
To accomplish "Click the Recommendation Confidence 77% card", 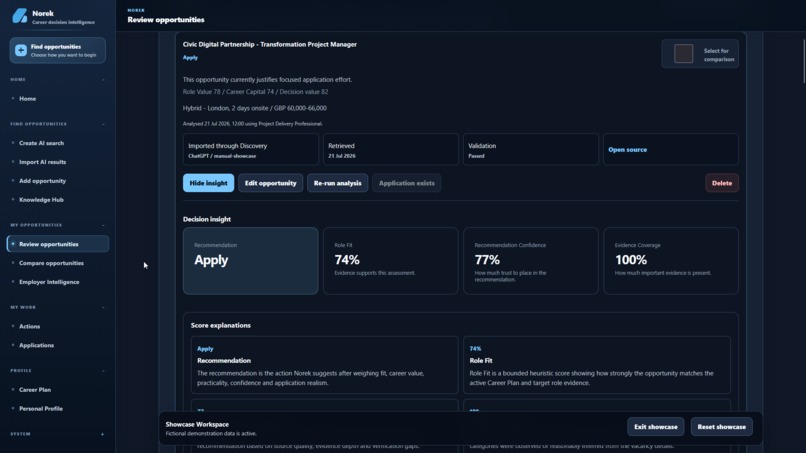I will (530, 261).
